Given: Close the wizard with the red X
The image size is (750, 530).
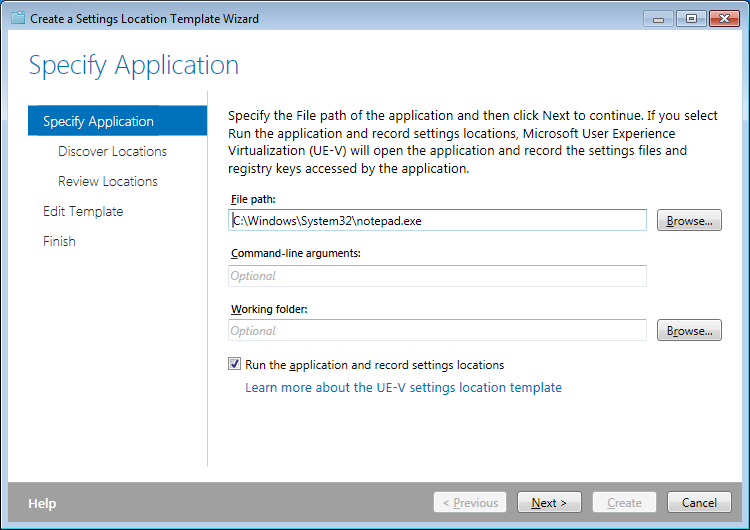Looking at the screenshot, I should (722, 18).
